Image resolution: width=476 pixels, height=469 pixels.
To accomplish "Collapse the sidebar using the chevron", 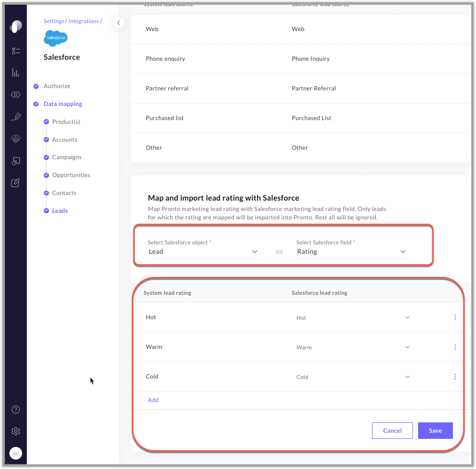I will (x=118, y=23).
